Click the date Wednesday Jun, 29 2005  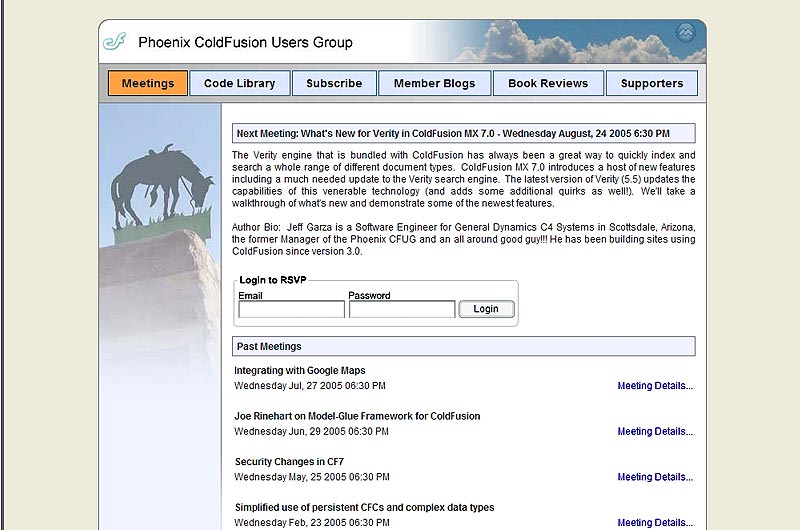tap(311, 432)
